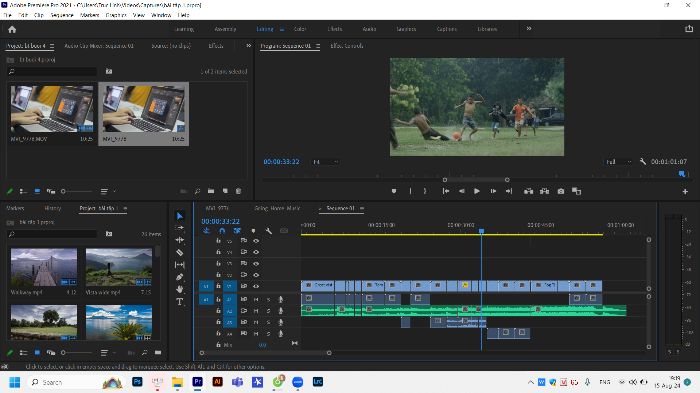
Task: Toggle Snap in timeline
Action: pos(222,231)
